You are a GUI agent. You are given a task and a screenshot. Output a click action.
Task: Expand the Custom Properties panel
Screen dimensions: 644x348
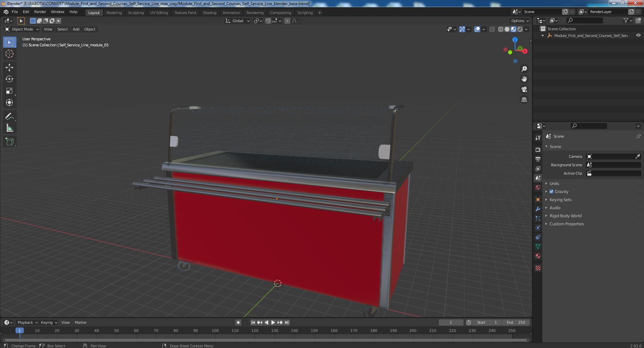pos(566,224)
